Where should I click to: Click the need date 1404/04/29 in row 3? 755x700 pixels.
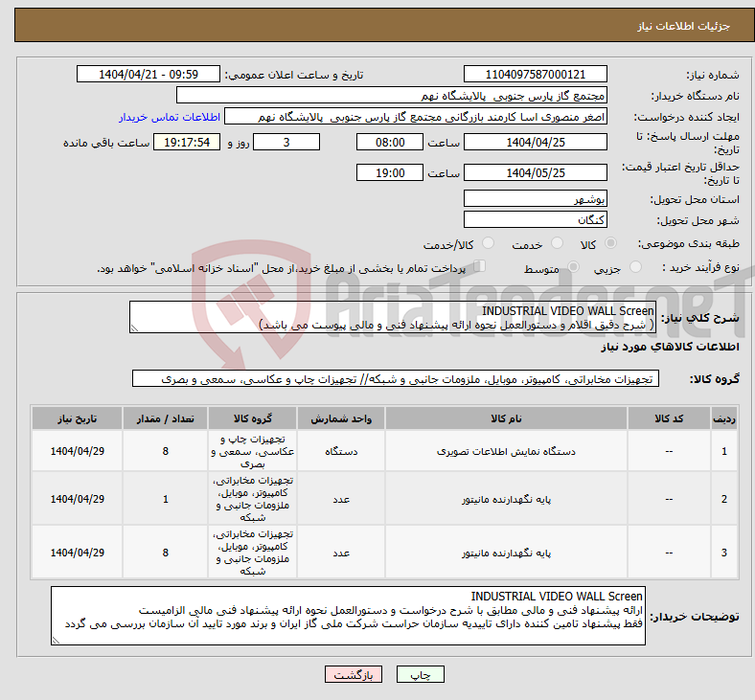tap(77, 553)
